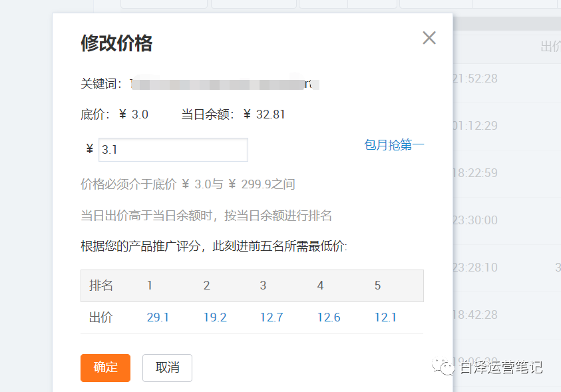Open the 包月抢第一 link
This screenshot has height=392, width=561.
coord(394,145)
